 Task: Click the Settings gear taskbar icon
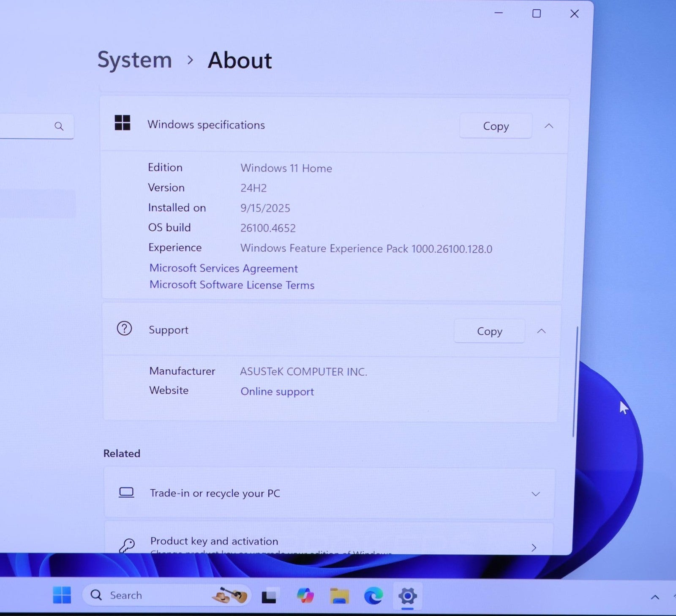coord(407,596)
